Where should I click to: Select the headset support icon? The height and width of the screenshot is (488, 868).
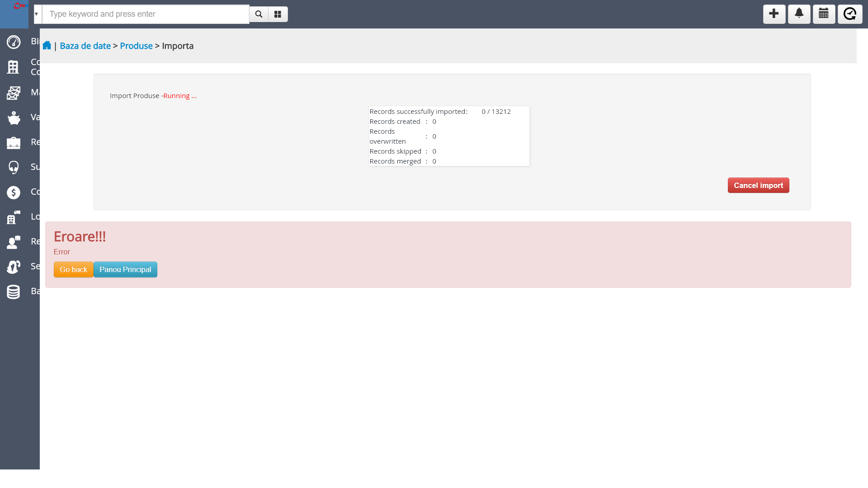coord(14,167)
